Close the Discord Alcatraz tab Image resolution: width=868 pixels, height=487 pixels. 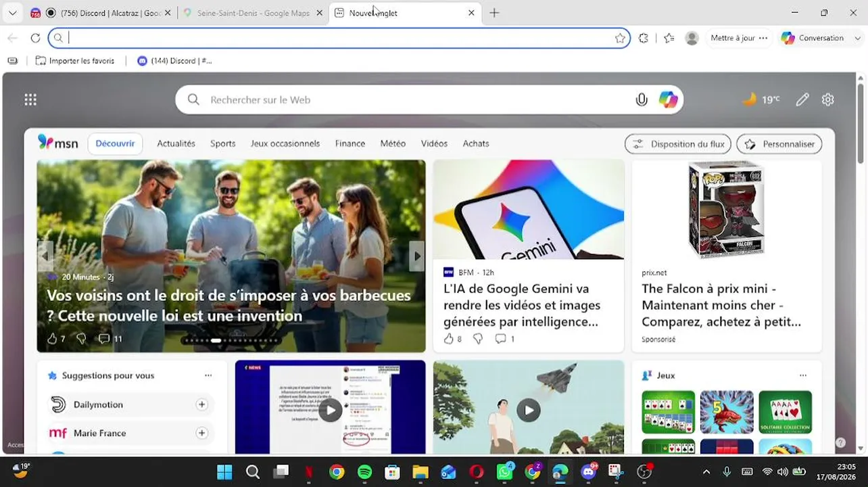[x=168, y=13]
